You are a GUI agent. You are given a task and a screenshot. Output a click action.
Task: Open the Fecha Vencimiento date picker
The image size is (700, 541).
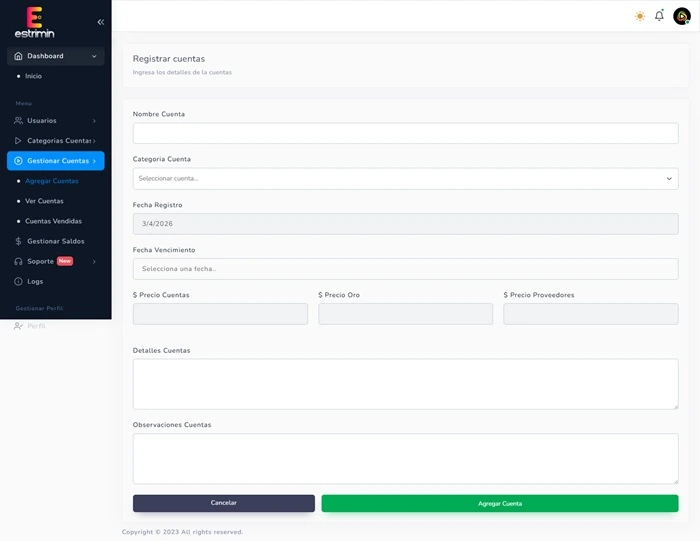click(405, 269)
